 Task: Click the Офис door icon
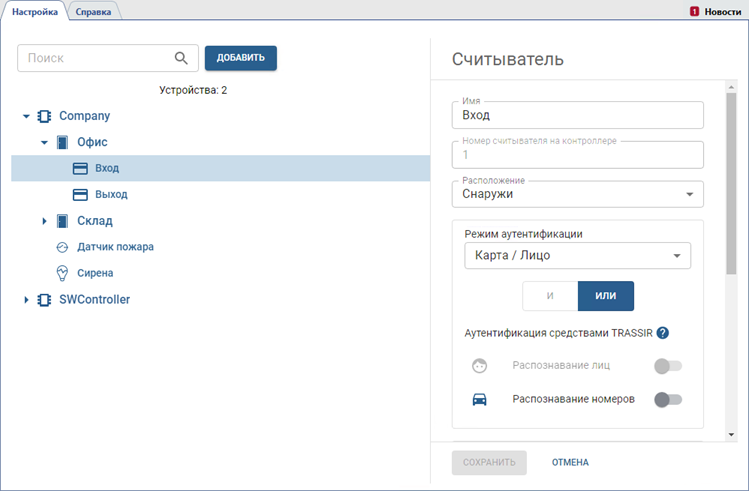click(62, 142)
